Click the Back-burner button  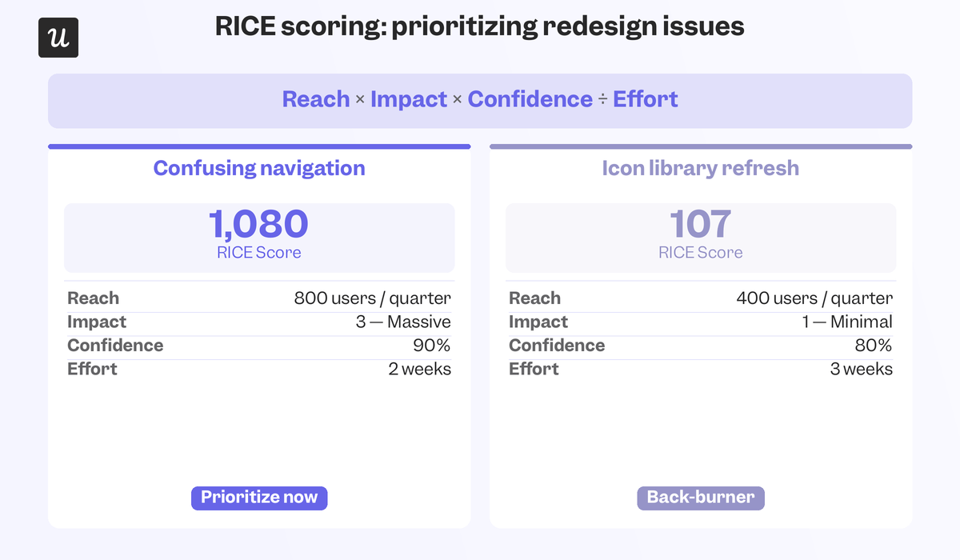click(701, 498)
